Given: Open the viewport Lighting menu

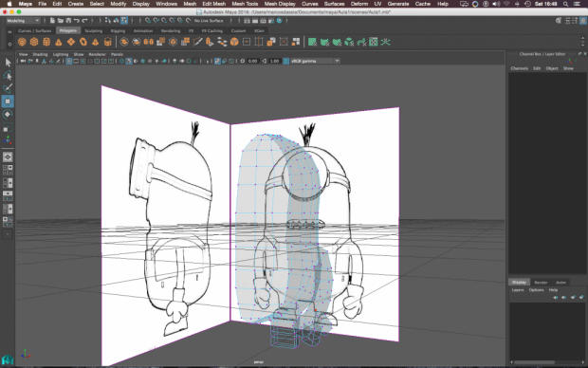Looking at the screenshot, I should (x=61, y=54).
